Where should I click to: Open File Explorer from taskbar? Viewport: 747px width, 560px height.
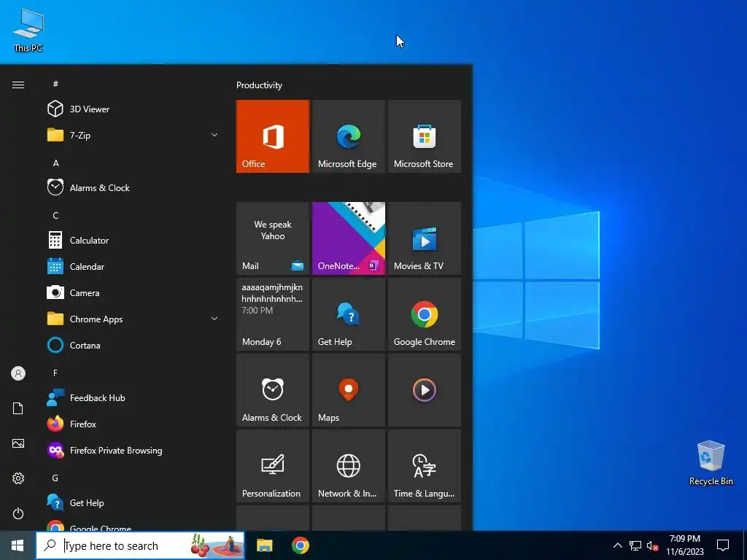pyautogui.click(x=264, y=545)
